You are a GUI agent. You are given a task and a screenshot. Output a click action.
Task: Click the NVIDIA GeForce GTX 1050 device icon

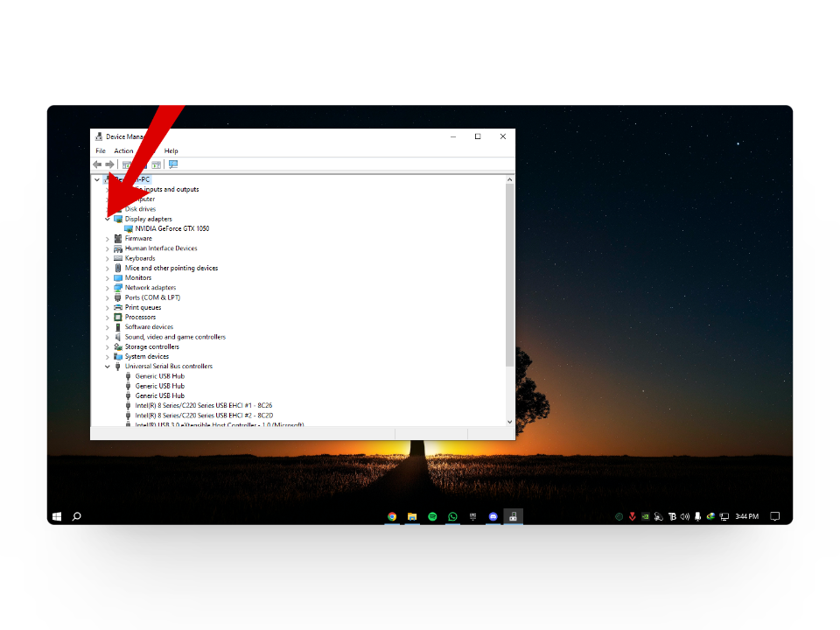click(129, 228)
